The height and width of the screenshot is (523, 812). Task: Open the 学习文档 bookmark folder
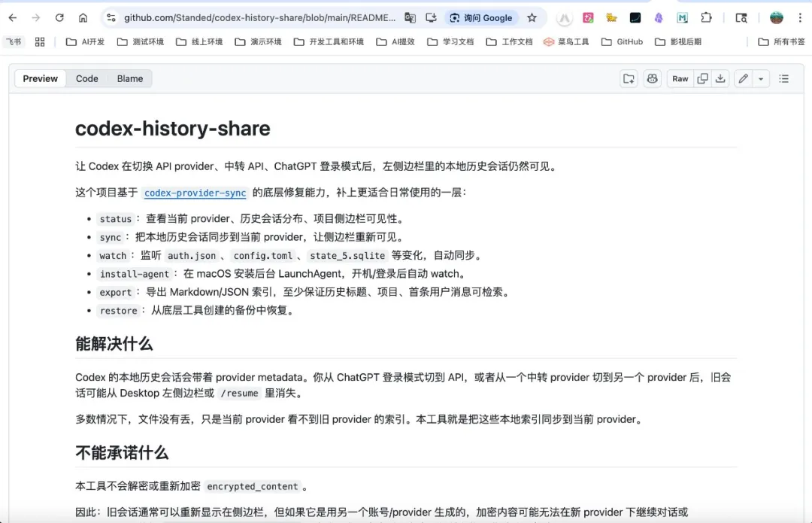pos(450,41)
